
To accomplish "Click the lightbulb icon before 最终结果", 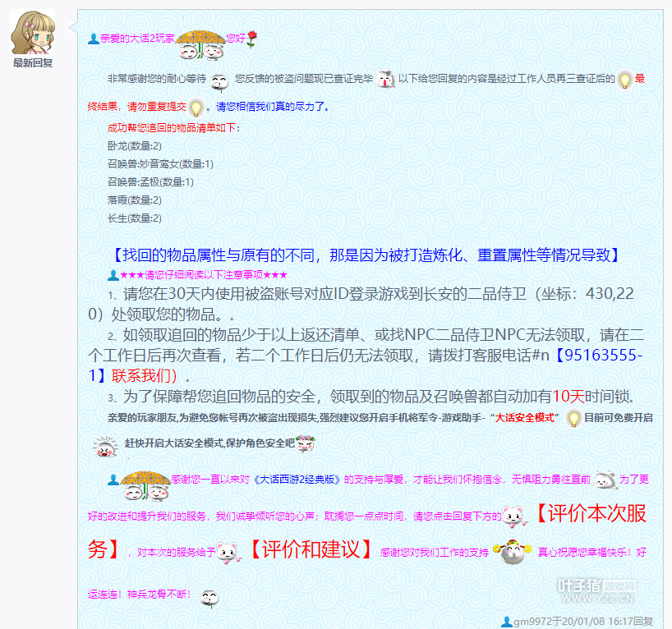I will click(624, 80).
